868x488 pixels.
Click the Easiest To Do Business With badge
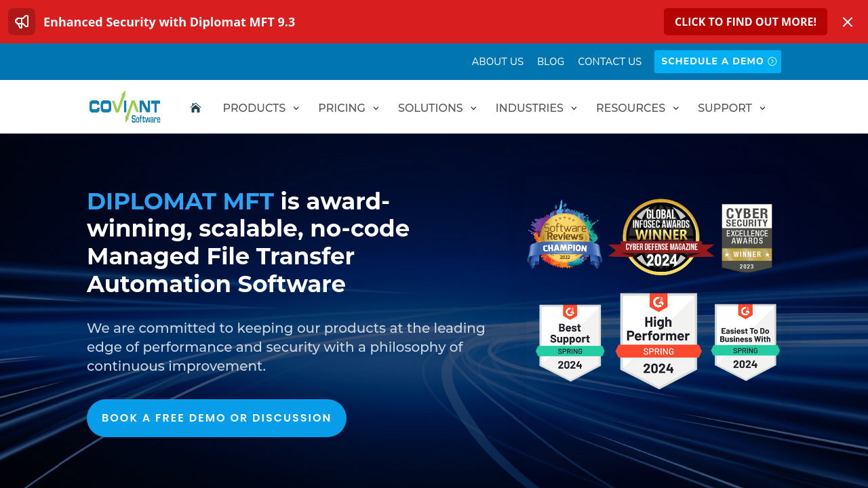pos(745,342)
